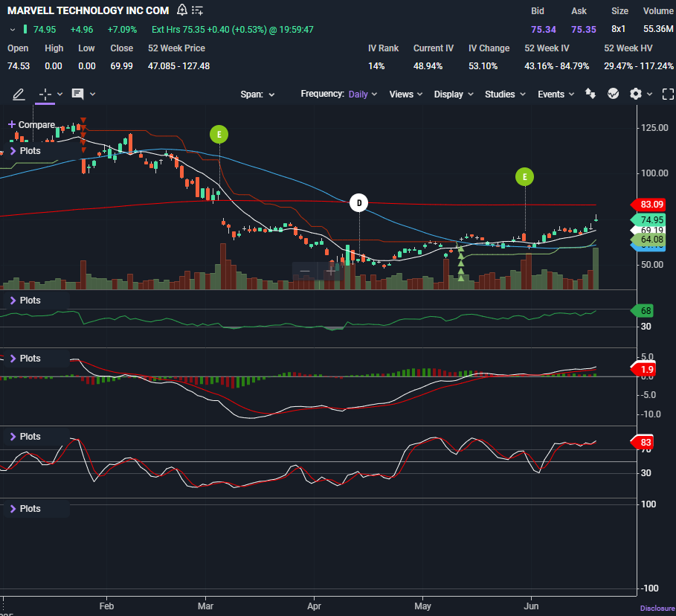Expand Plots on the stochastic panel showing 83

coord(25,437)
